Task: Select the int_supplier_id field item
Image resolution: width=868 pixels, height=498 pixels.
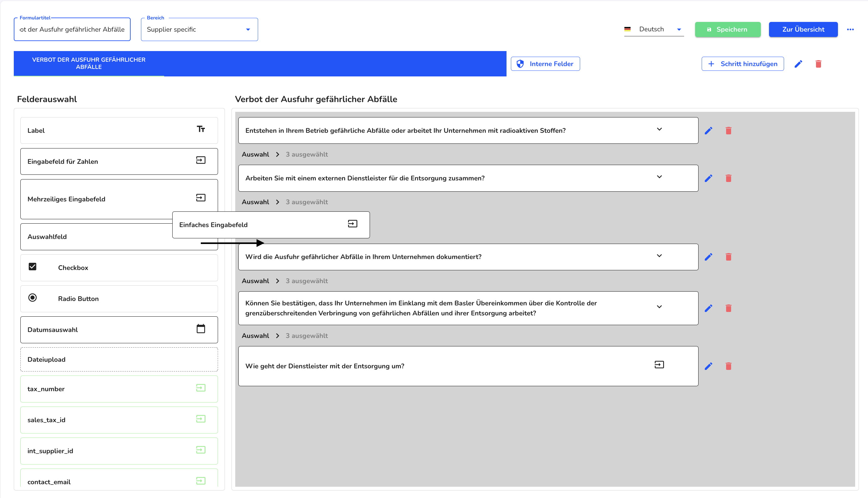Action: tap(119, 451)
